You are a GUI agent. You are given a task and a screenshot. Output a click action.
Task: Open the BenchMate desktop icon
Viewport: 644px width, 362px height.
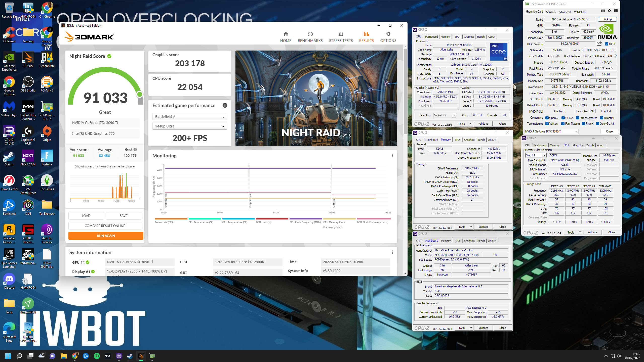pyautogui.click(x=47, y=60)
